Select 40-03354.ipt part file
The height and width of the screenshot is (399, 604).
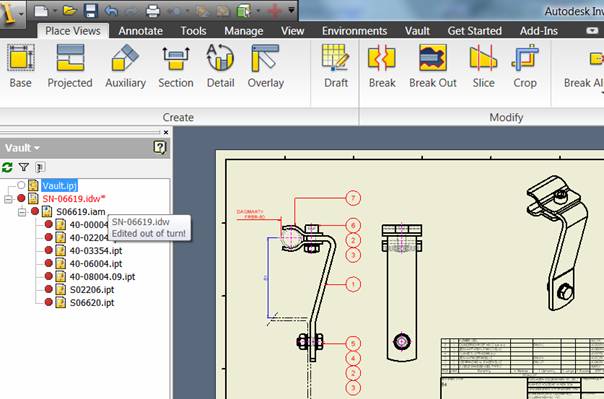click(96, 251)
